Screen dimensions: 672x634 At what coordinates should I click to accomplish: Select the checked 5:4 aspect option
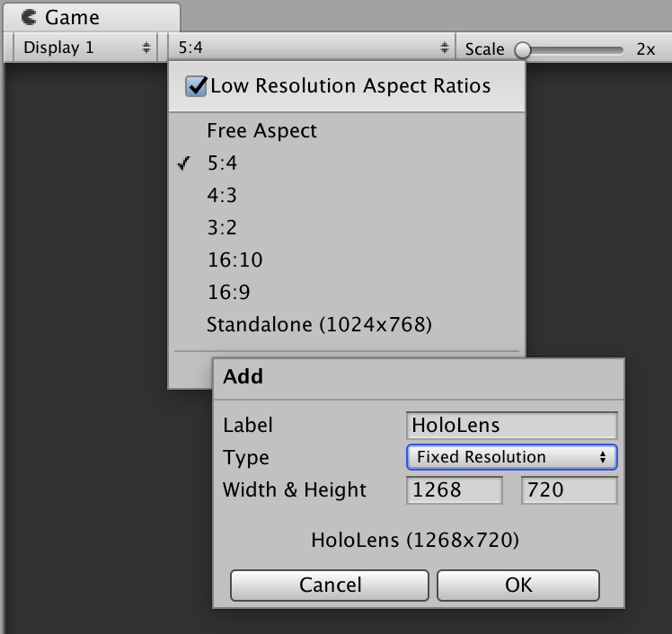(x=222, y=163)
